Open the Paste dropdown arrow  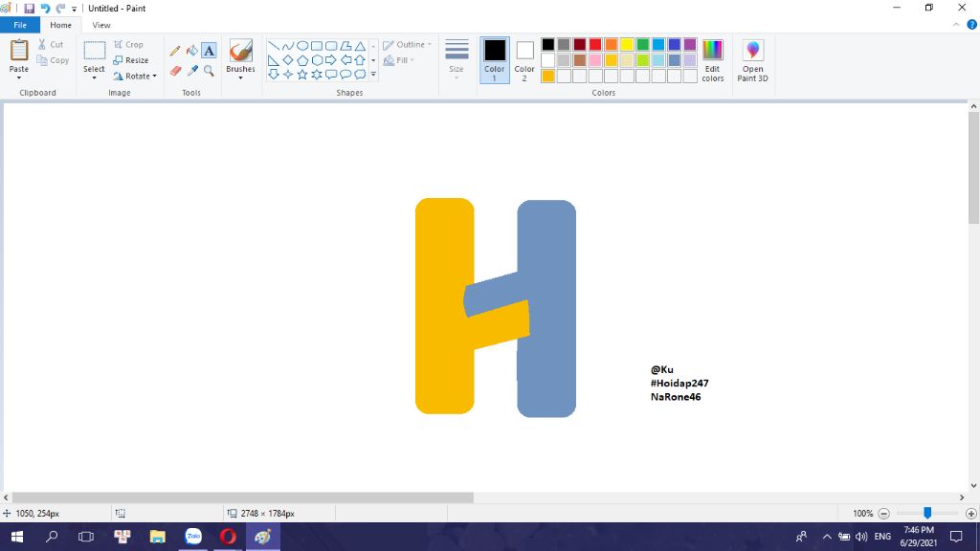point(19,78)
